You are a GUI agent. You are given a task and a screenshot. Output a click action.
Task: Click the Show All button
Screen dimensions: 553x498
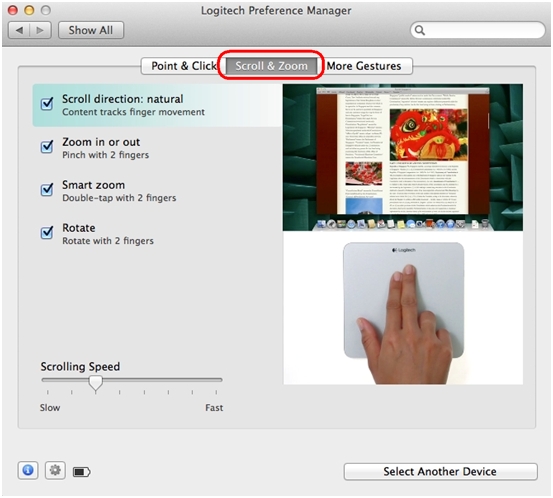91,30
